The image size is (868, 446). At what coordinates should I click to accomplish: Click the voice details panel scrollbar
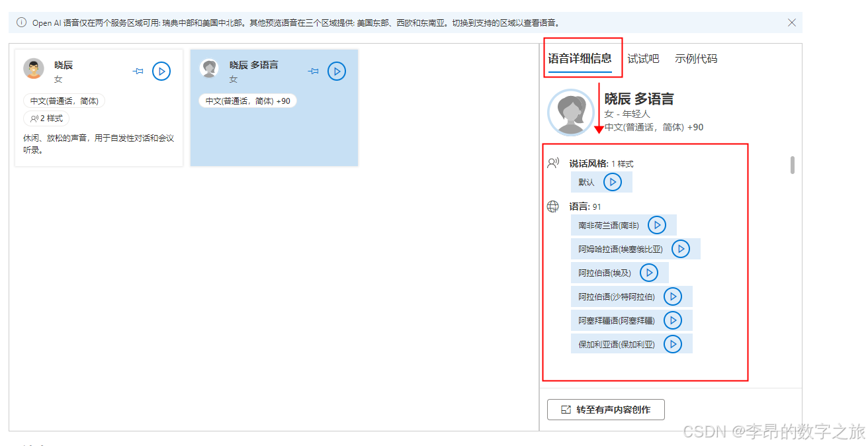pos(793,165)
